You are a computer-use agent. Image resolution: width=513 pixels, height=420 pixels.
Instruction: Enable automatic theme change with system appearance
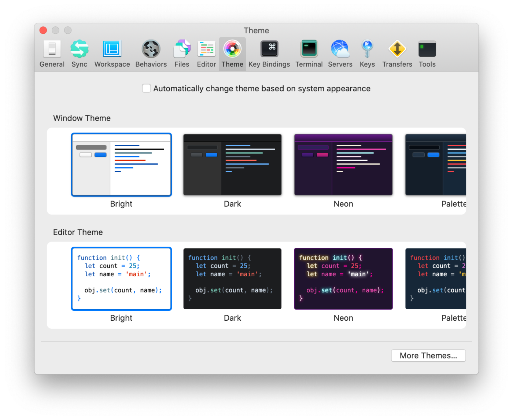(147, 88)
